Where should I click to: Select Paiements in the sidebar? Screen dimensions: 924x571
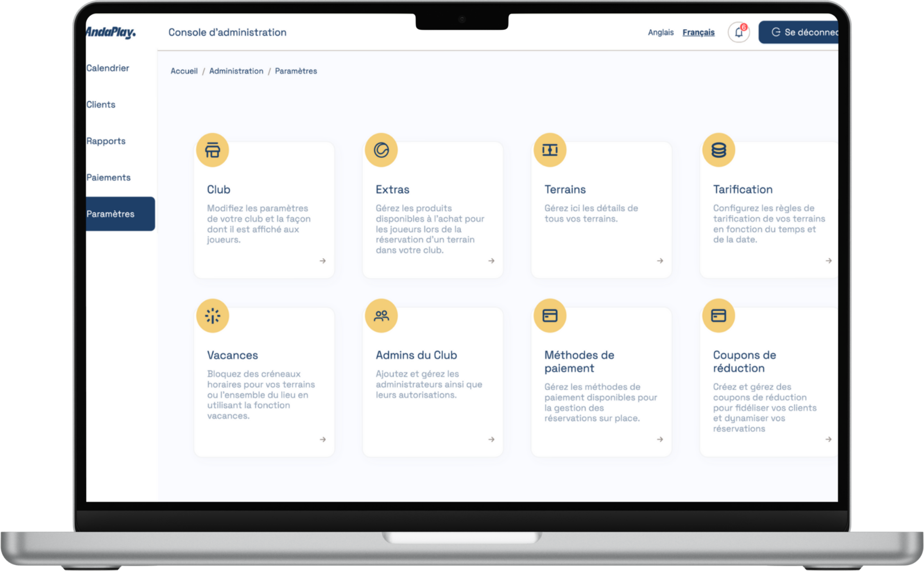click(108, 177)
